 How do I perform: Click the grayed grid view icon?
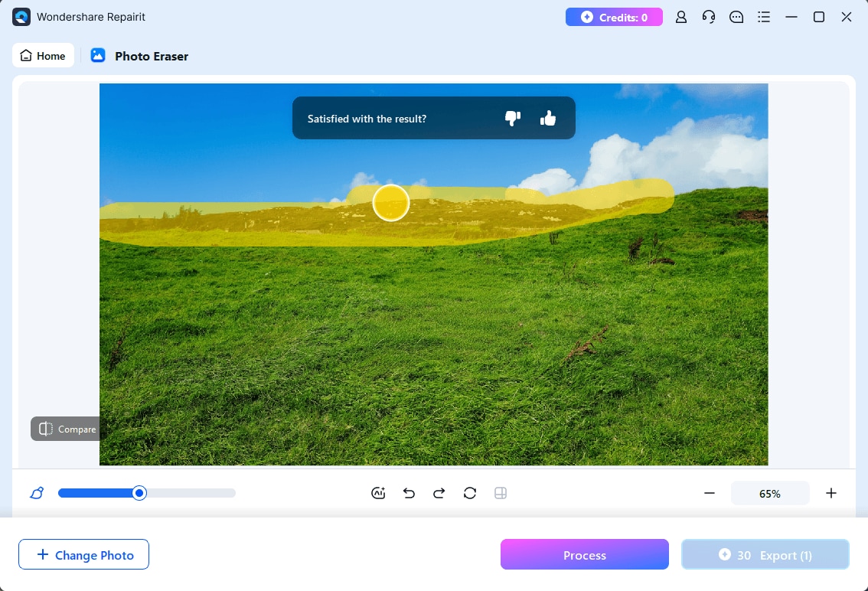tap(501, 493)
